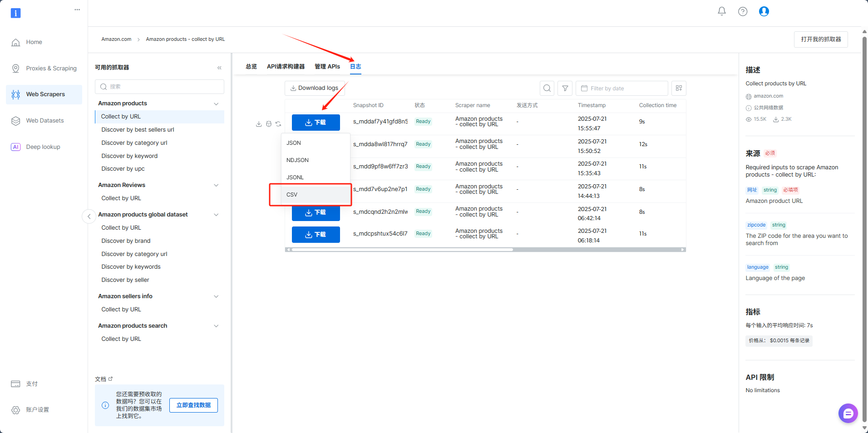Click the amazon.com source link
The width and height of the screenshot is (868, 433).
click(x=768, y=96)
